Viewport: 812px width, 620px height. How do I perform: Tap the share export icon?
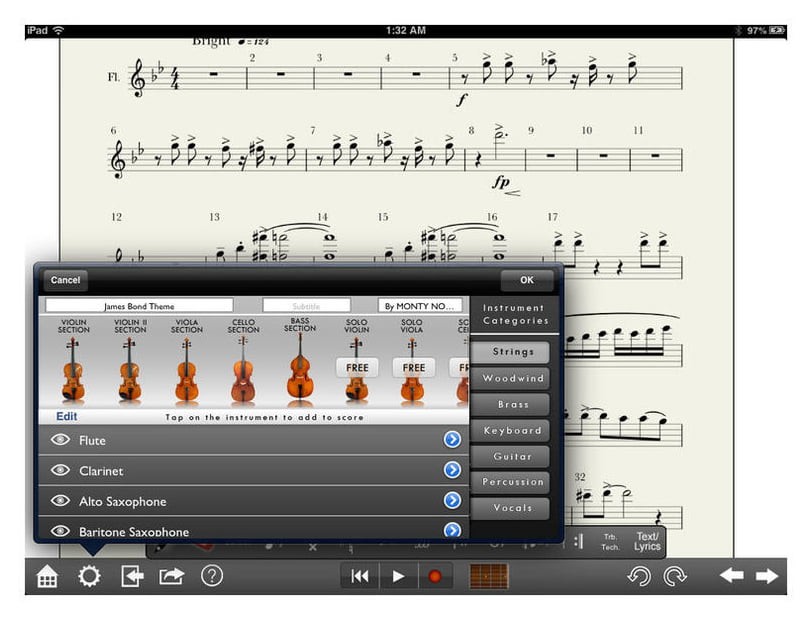(172, 576)
